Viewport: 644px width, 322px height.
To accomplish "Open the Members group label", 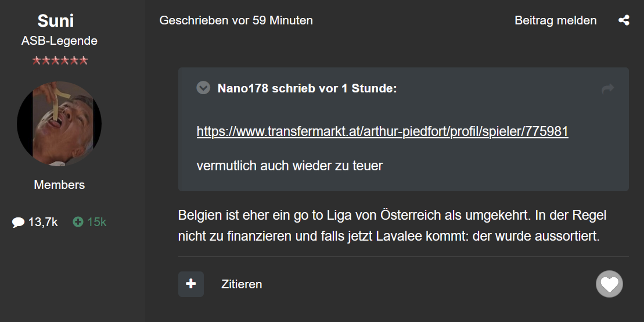I will pos(59,185).
